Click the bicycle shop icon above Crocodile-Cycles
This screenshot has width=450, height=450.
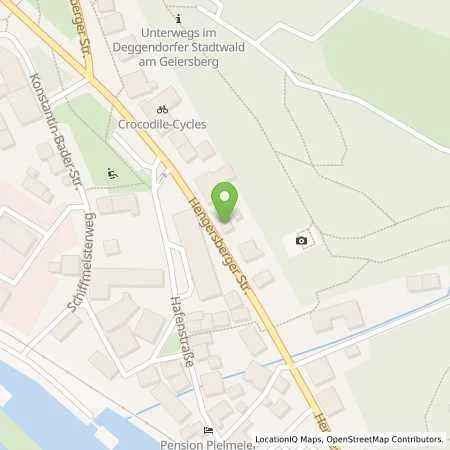pyautogui.click(x=162, y=109)
